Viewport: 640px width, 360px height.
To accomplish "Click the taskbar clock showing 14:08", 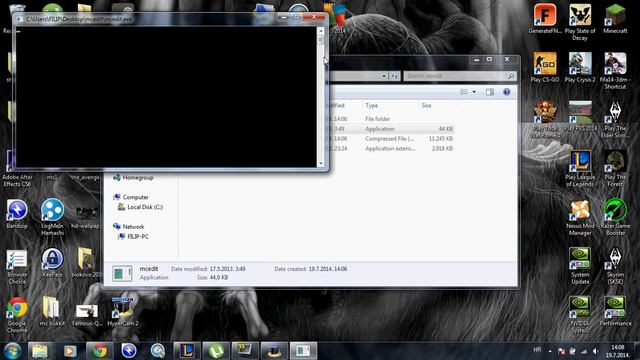I will pyautogui.click(x=618, y=351).
